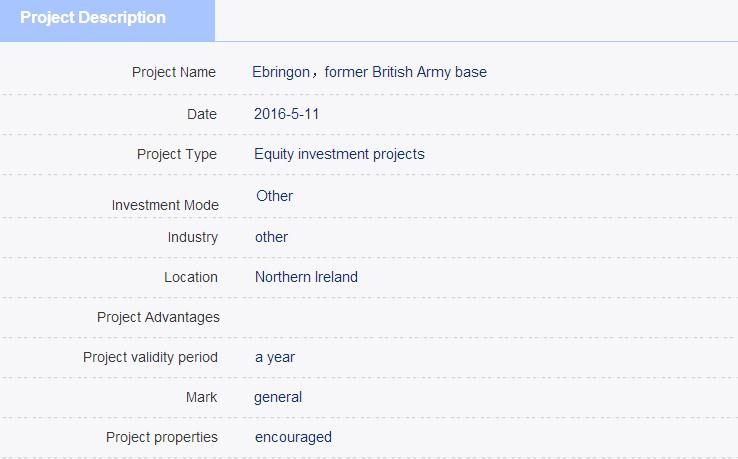
Task: Click the Project validity period label
Action: coord(150,357)
